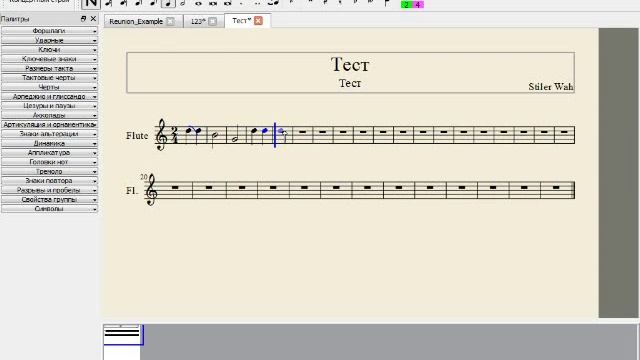Expand the Черты palette
The image size is (640, 360).
(49, 87)
